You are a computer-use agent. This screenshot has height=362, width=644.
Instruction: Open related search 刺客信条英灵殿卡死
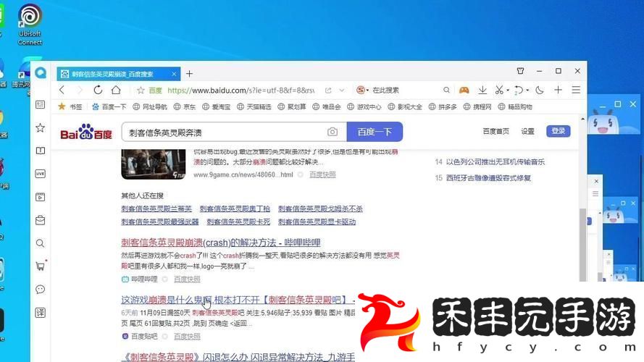click(x=238, y=222)
